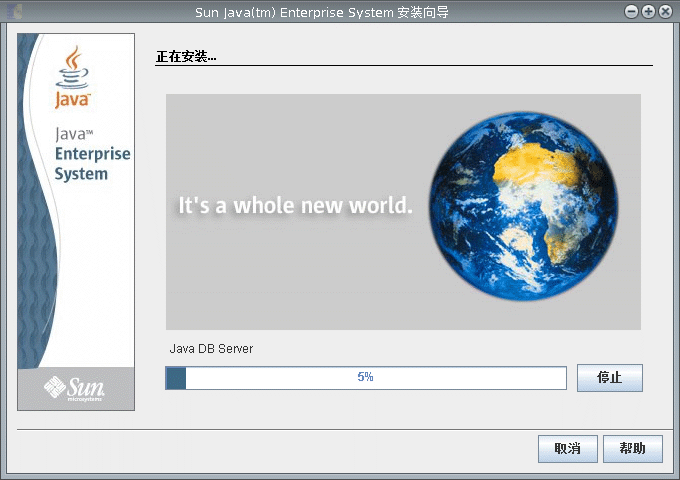Minimize the installer window

(x=631, y=12)
